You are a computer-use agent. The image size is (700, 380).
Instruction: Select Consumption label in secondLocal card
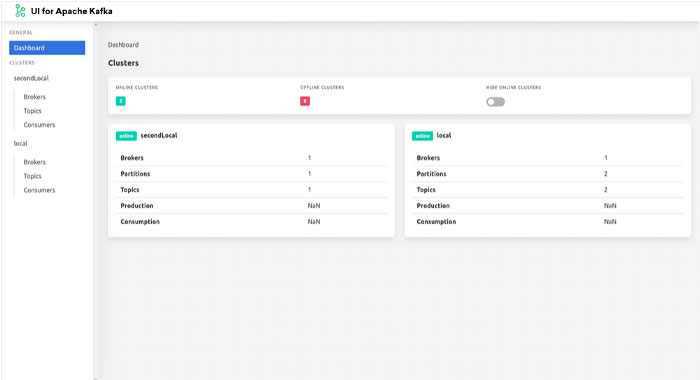click(140, 222)
